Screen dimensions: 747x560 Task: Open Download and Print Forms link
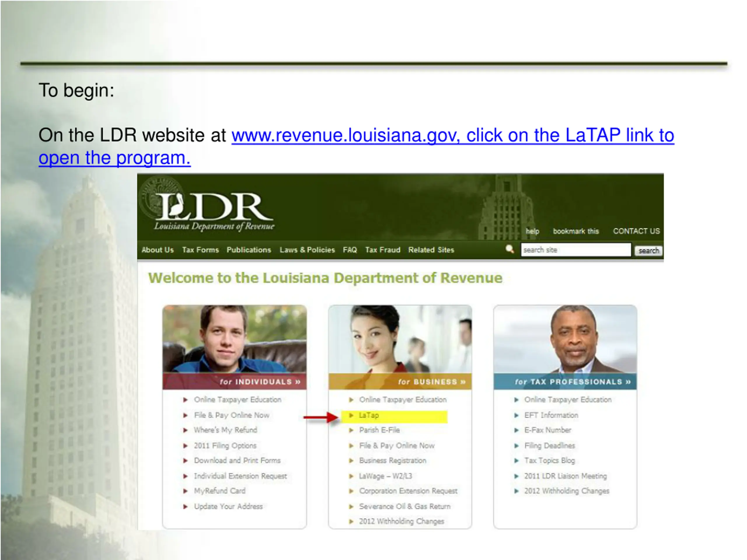237,461
